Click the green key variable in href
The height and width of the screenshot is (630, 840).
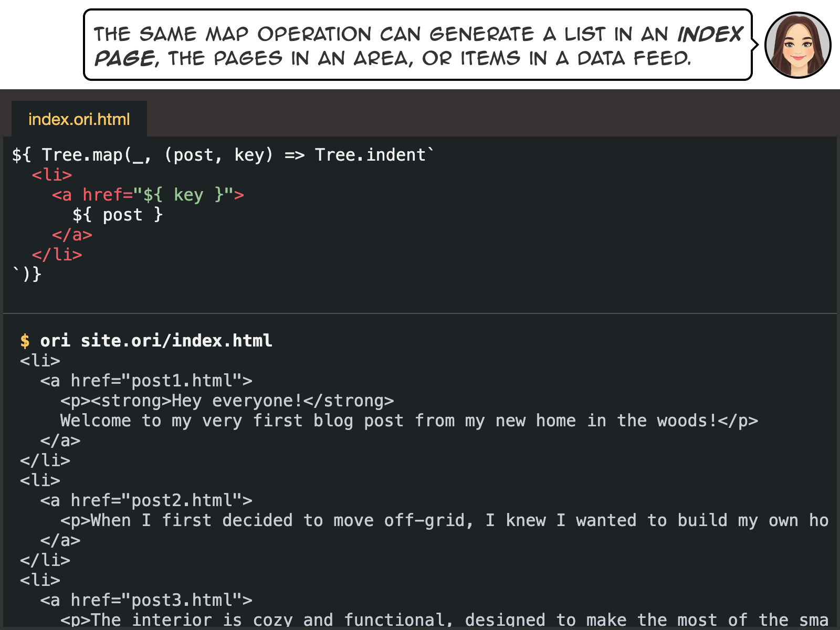tap(188, 195)
